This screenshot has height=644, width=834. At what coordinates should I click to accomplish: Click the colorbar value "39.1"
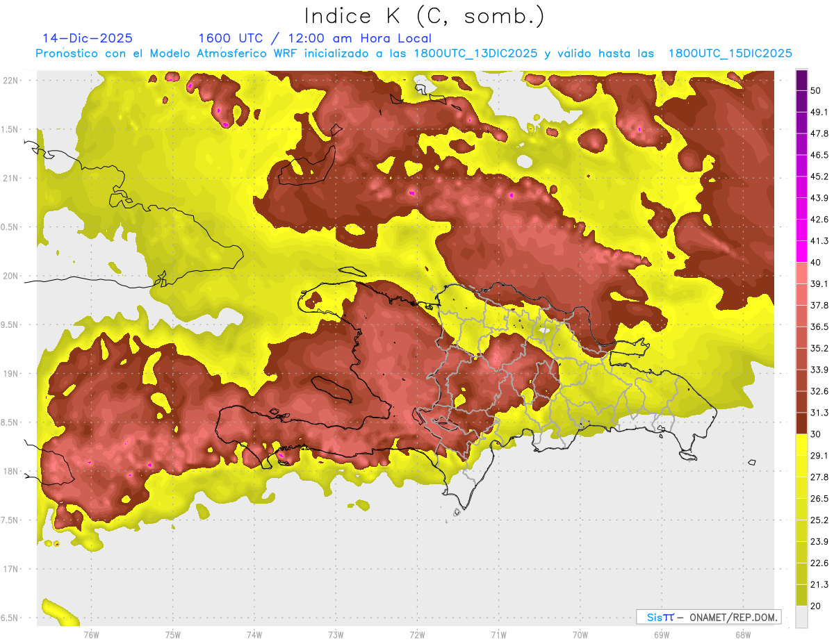(819, 284)
